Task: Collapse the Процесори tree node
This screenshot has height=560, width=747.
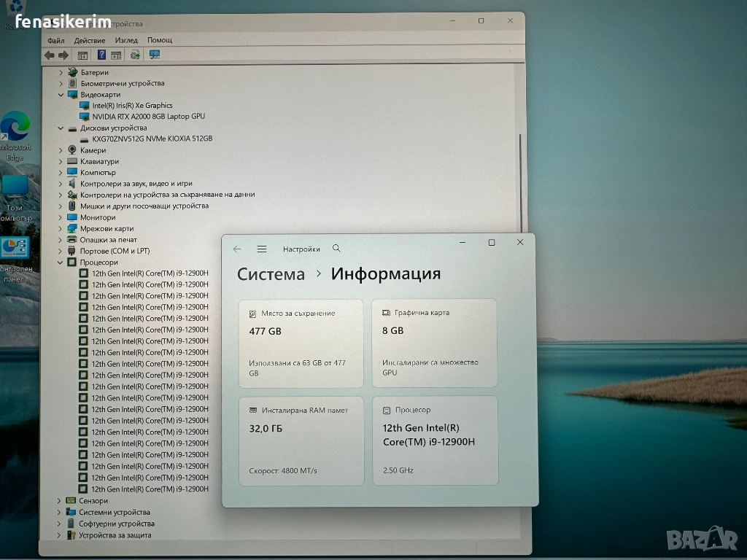Action: click(x=61, y=262)
